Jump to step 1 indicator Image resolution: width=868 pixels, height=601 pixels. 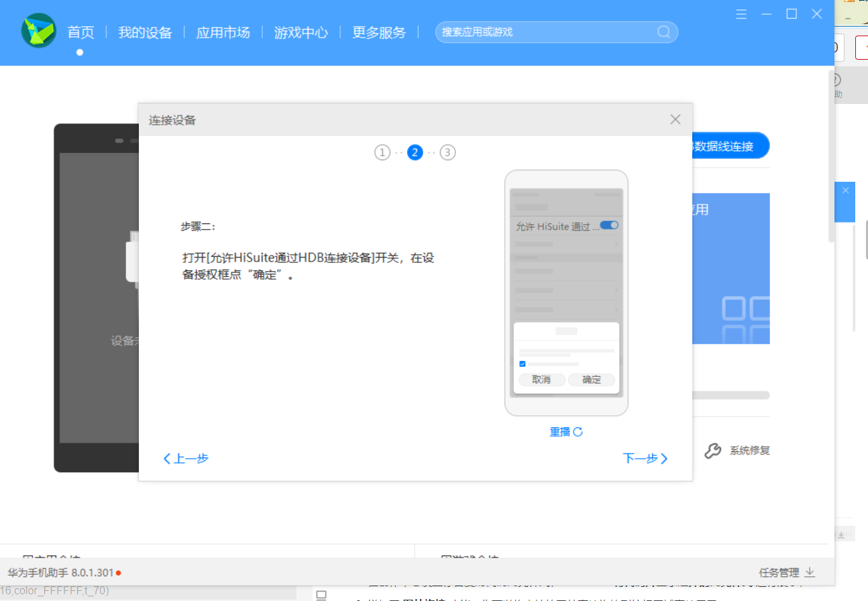[382, 153]
